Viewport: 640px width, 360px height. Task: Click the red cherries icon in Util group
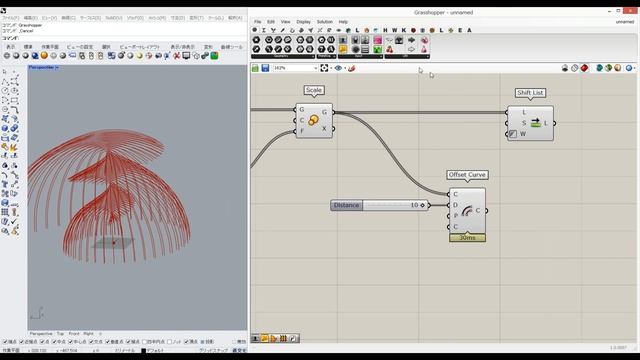(390, 49)
